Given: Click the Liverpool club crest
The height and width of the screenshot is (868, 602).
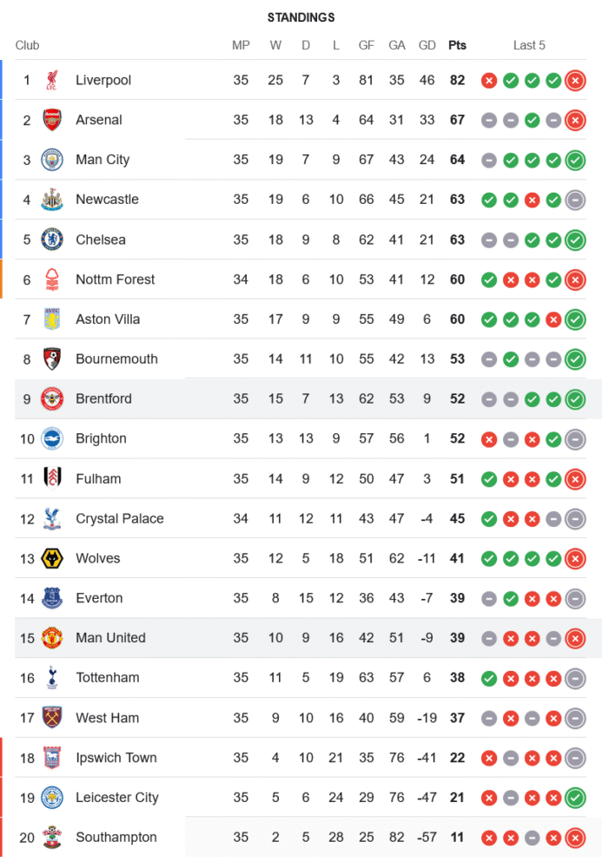Looking at the screenshot, I should [x=52, y=81].
